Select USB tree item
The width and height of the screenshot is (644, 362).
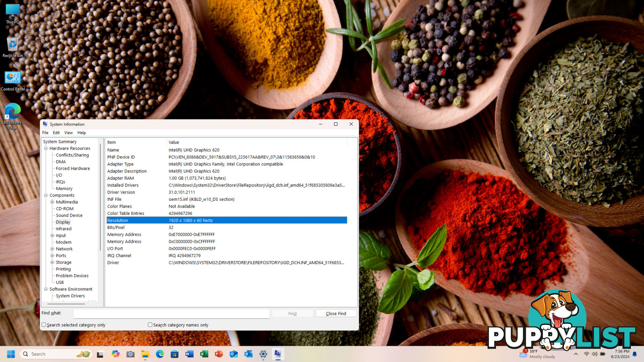click(60, 282)
